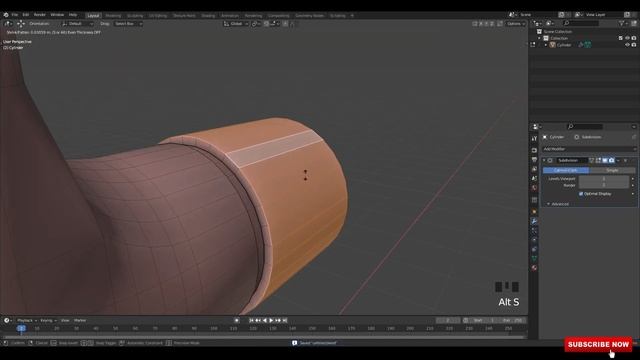Open the pivot point selector
Viewport: 640px width, 360px height.
(x=256, y=24)
